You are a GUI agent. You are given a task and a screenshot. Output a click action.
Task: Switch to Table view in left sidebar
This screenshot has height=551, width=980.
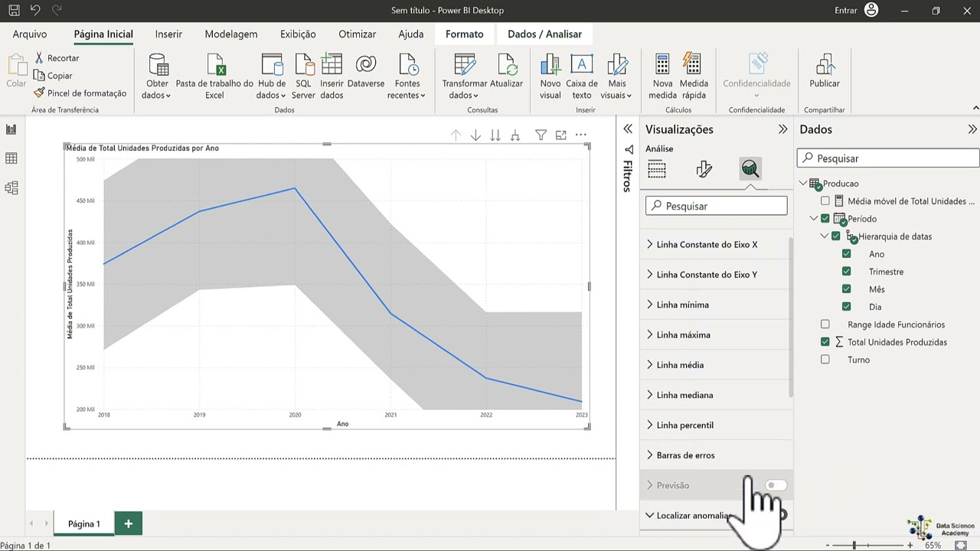click(11, 158)
